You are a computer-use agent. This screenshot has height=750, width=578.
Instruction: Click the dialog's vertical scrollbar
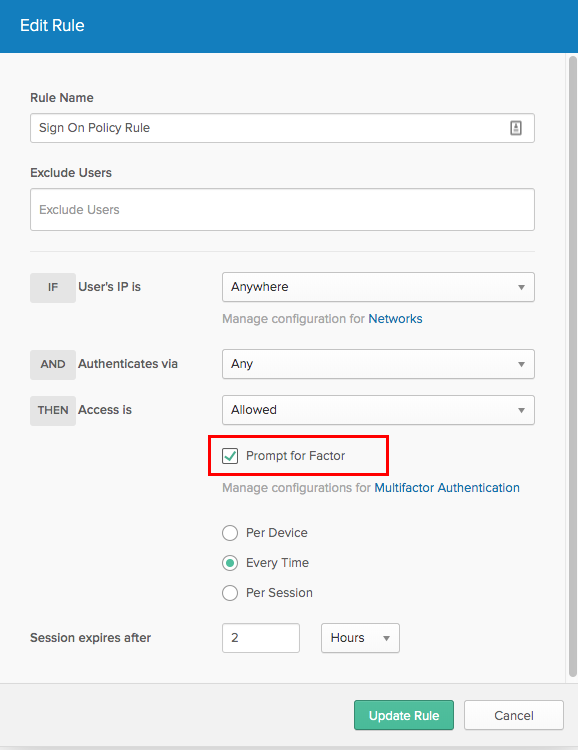[573, 366]
